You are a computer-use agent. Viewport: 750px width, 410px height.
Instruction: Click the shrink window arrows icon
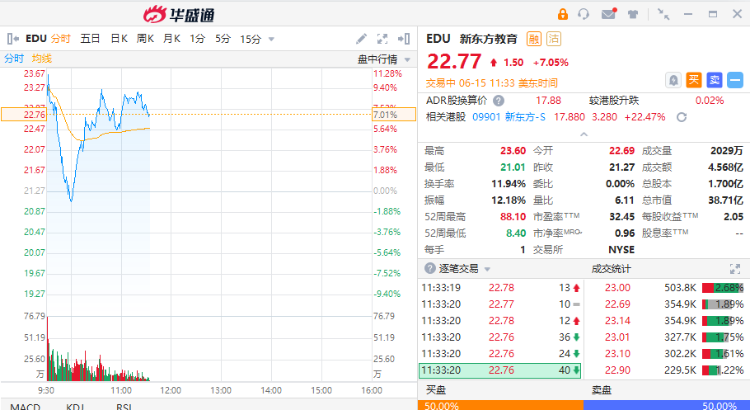[x=663, y=14]
